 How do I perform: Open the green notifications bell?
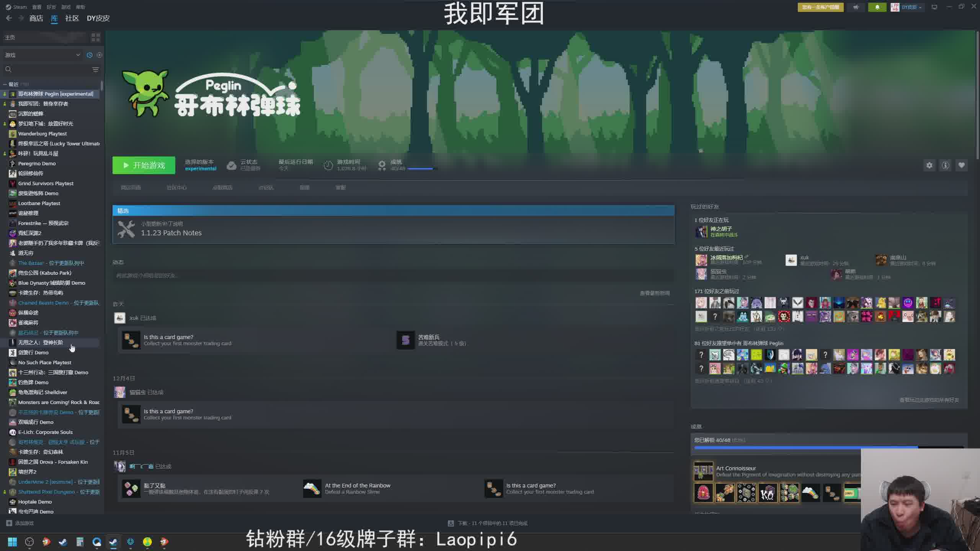(x=877, y=7)
